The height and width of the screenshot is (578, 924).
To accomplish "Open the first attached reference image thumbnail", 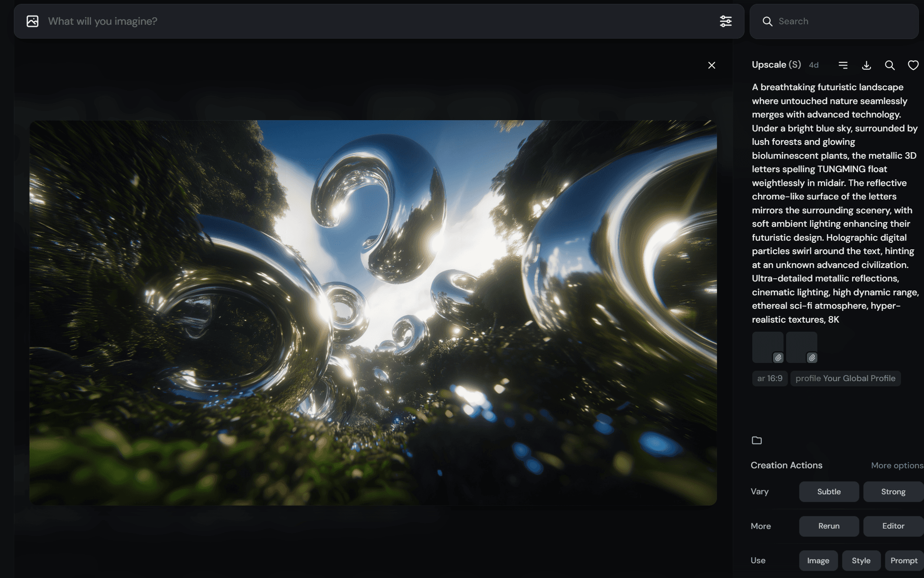I will pyautogui.click(x=767, y=347).
